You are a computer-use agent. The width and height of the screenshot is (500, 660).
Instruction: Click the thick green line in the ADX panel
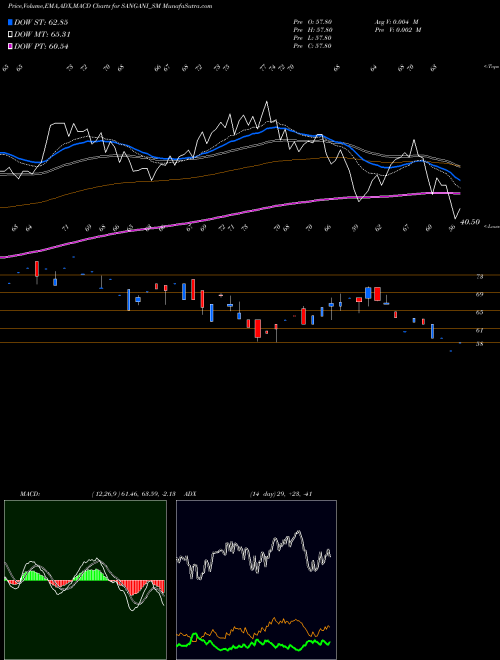coord(253,644)
